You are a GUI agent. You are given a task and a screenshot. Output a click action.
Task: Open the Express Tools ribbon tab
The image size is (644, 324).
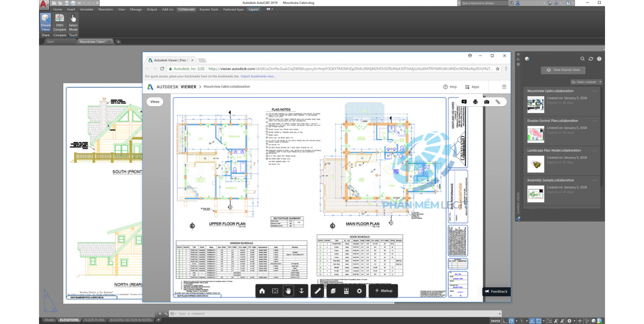(209, 9)
